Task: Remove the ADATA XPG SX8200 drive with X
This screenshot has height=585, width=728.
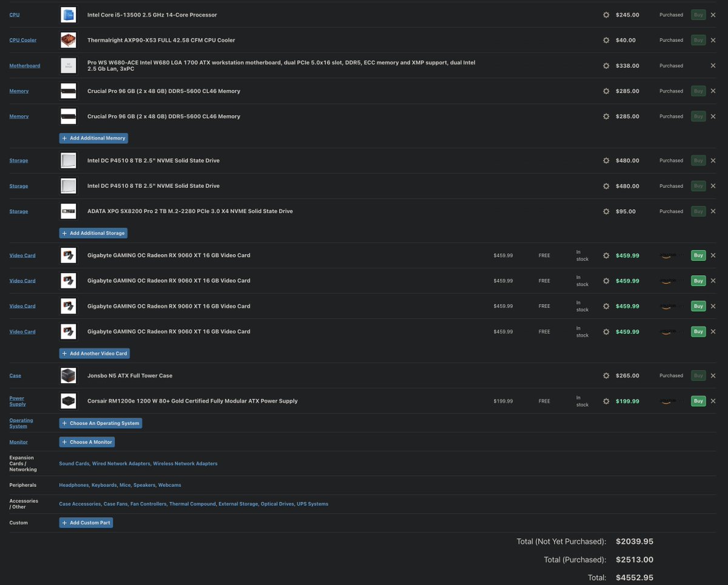Action: tap(713, 212)
